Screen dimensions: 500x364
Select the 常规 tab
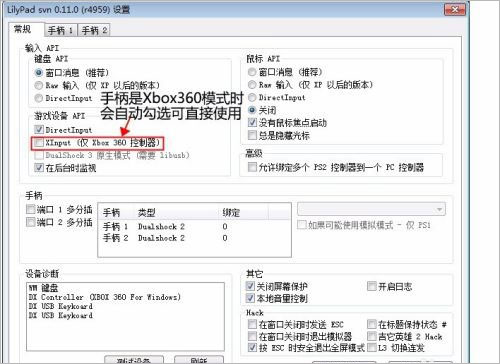(23, 29)
